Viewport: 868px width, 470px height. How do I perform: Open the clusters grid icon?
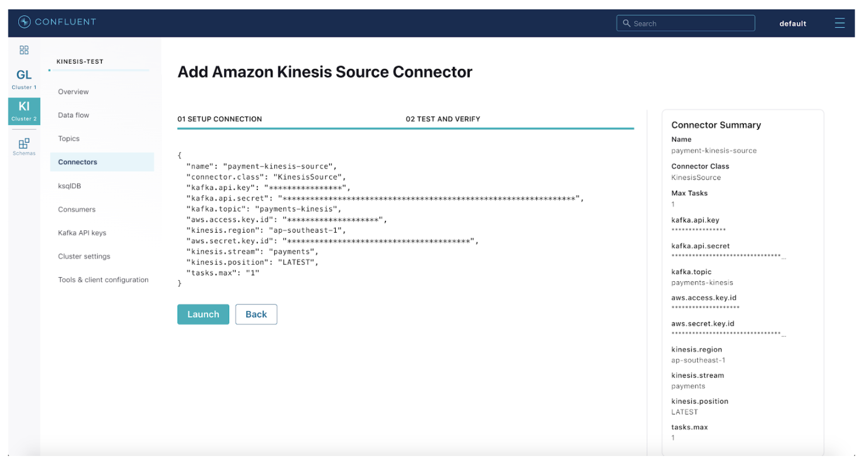24,50
